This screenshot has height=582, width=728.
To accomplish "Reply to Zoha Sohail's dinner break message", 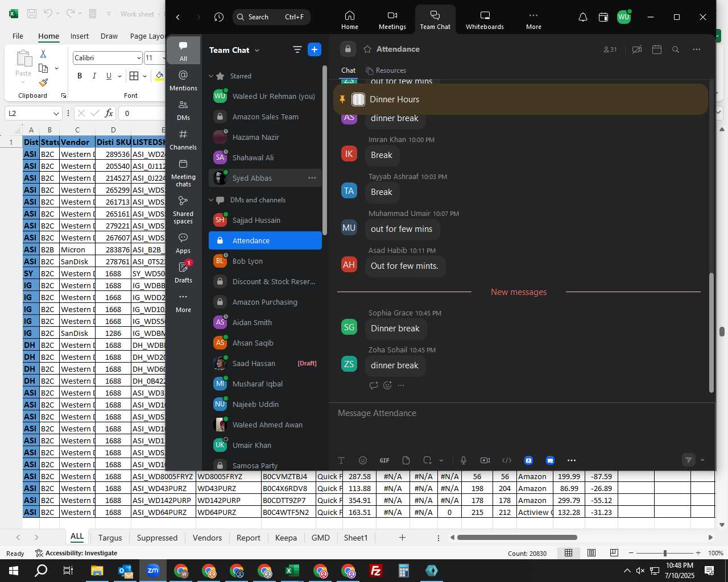I will pos(374,385).
